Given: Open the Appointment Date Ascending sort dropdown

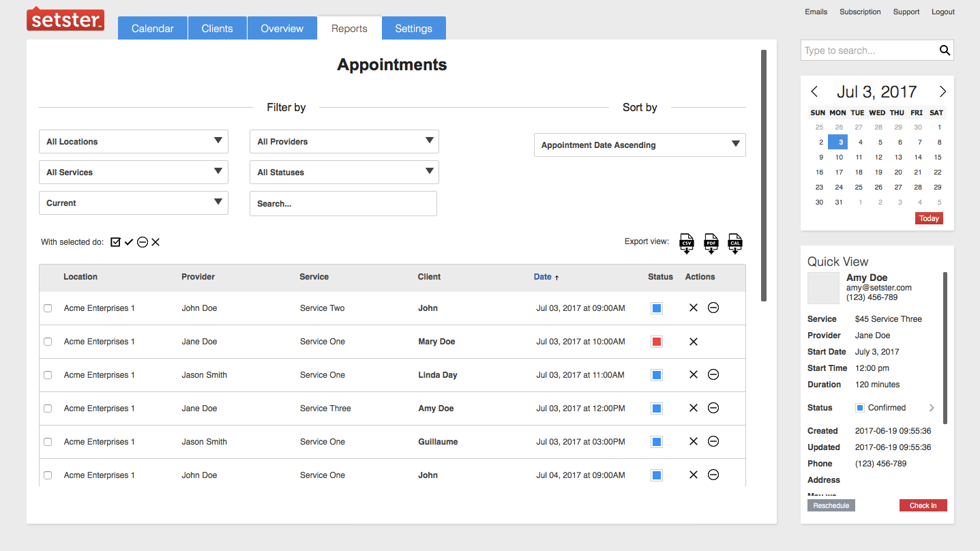Looking at the screenshot, I should [640, 145].
